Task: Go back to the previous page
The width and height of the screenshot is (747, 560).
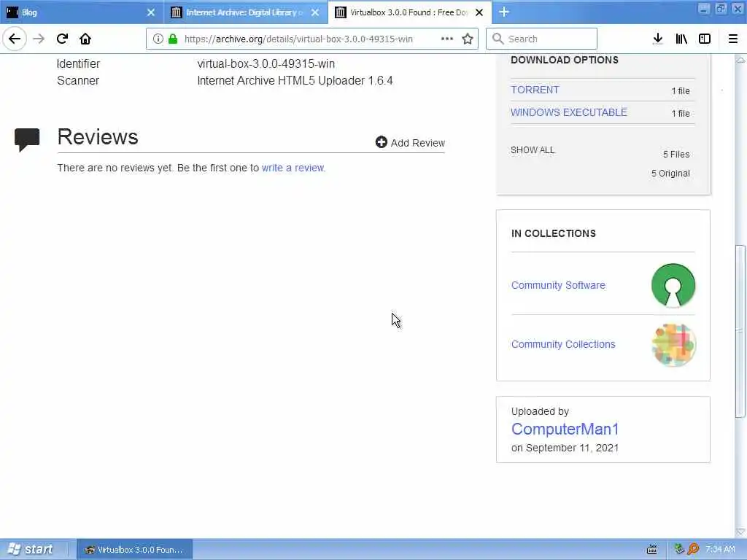Action: pyautogui.click(x=15, y=39)
